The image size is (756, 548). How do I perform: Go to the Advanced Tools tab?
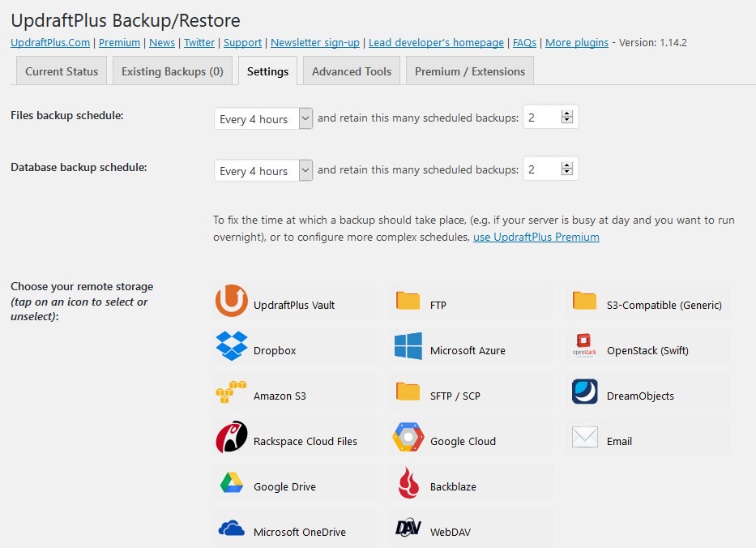[352, 71]
